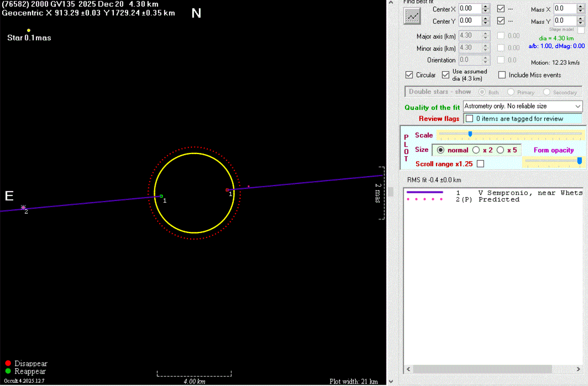Tick the Review flags checkbox
This screenshot has width=588, height=386.
[470, 119]
